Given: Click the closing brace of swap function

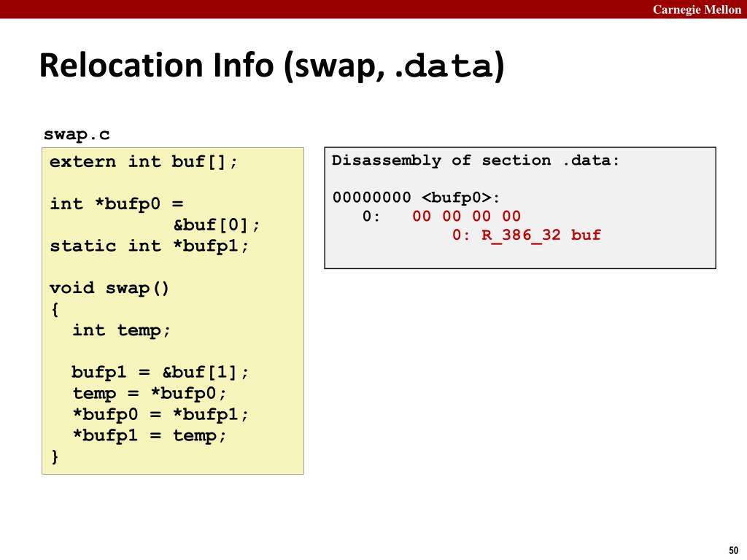Looking at the screenshot, I should point(55,456).
